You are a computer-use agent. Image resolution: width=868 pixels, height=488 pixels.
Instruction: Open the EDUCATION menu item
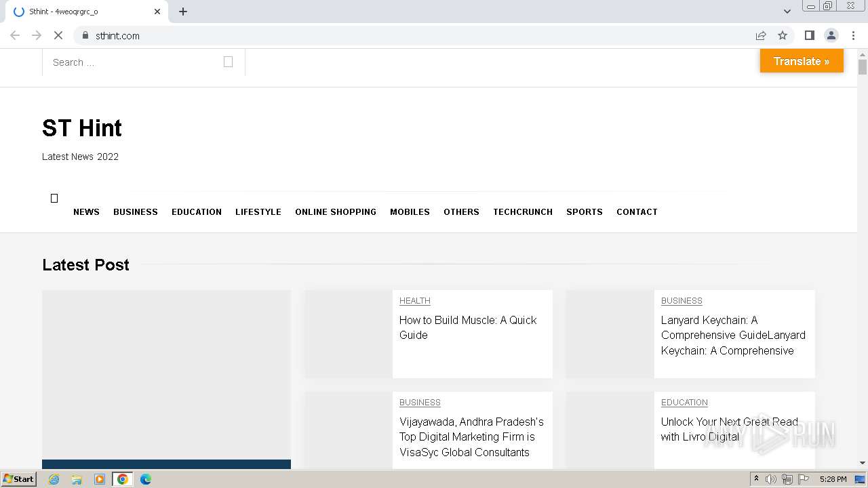click(x=197, y=212)
